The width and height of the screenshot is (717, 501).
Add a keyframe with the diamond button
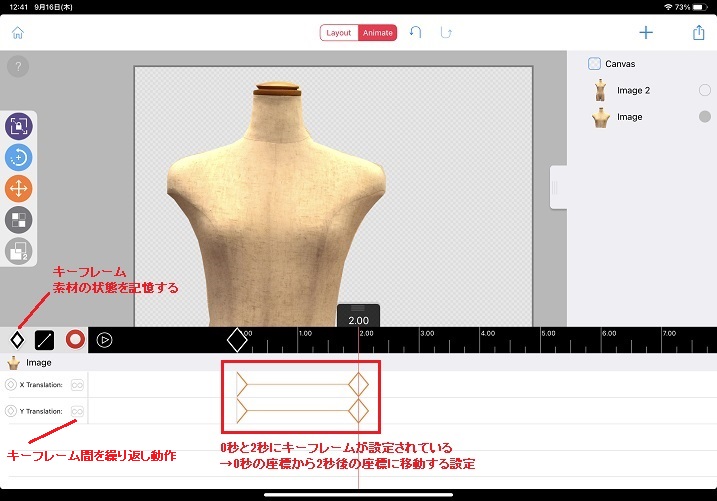point(16,339)
